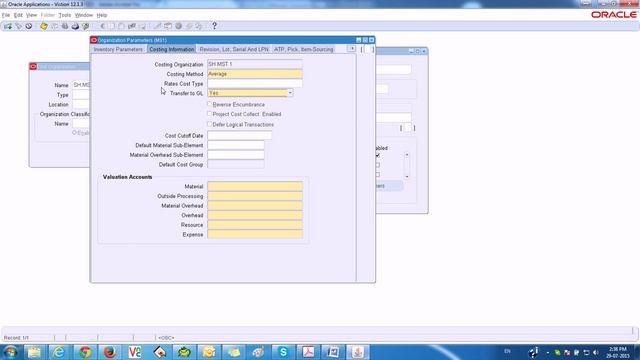
Task: Open Skype from the taskbar
Action: (283, 352)
